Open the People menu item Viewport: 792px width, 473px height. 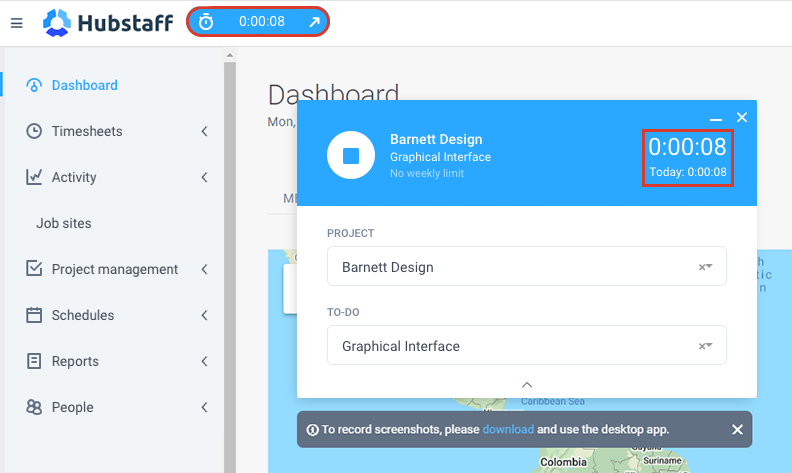tap(72, 407)
